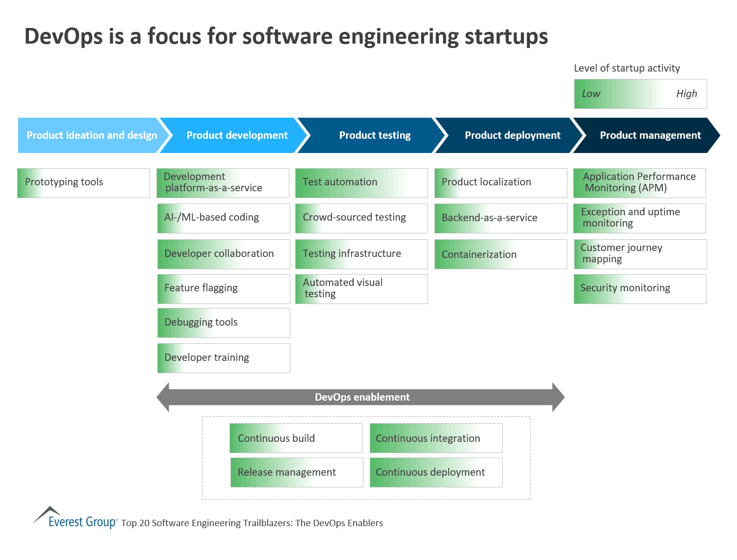Click the Feature flagging box
The image size is (737, 560).
[224, 289]
